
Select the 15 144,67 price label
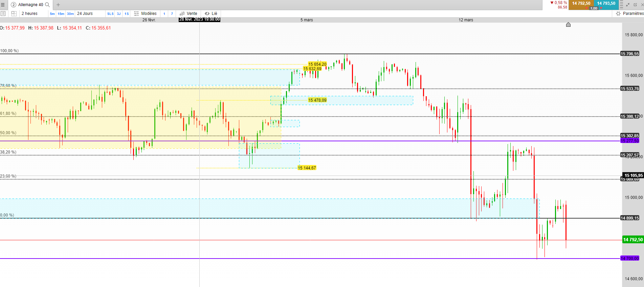pos(307,168)
